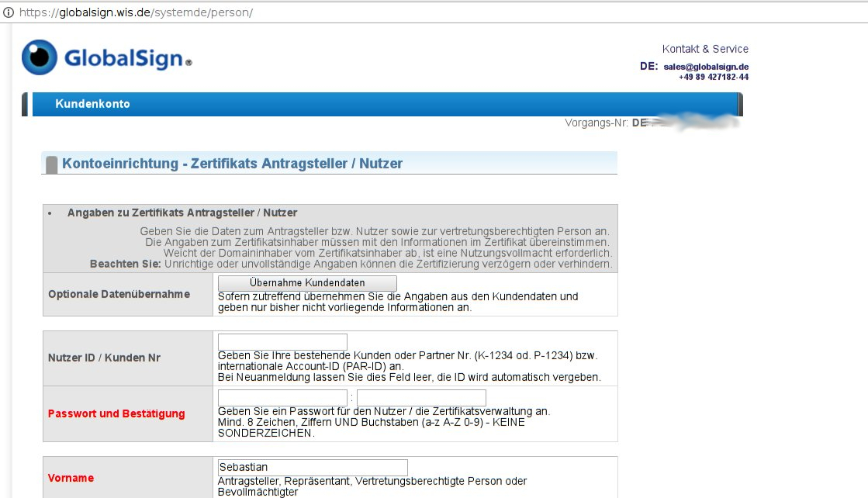Click the 'Mind. 8 Zeichen' password hint
Viewport: 868px width, 498px height.
(371, 427)
